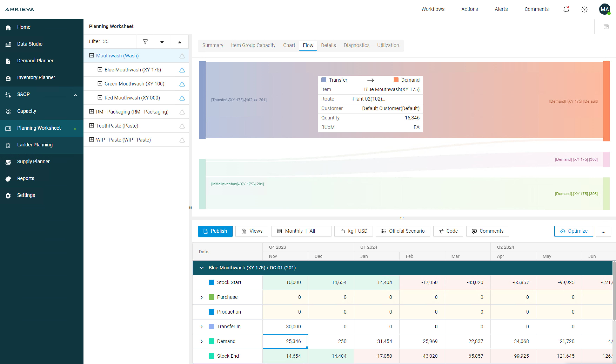Click the Publish button

coord(215,231)
